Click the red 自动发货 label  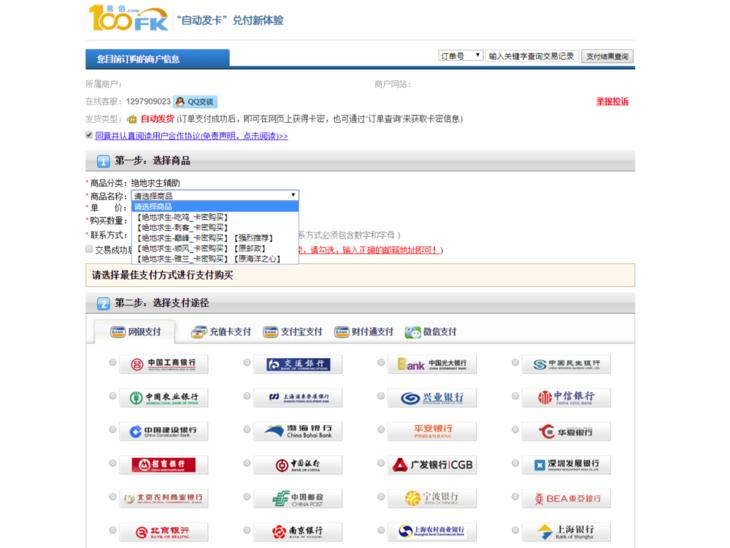[157, 119]
